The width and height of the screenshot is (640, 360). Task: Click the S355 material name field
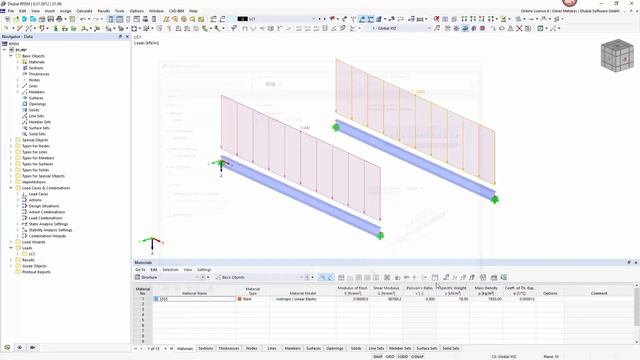pos(194,299)
